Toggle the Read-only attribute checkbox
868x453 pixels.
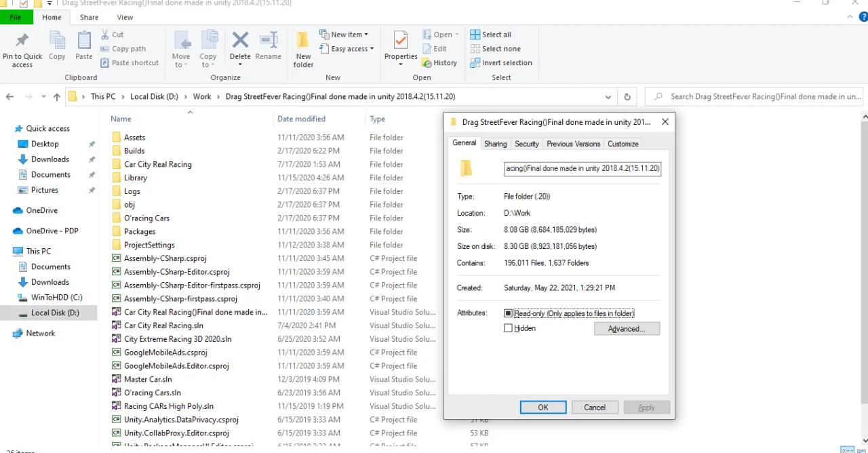tap(508, 313)
